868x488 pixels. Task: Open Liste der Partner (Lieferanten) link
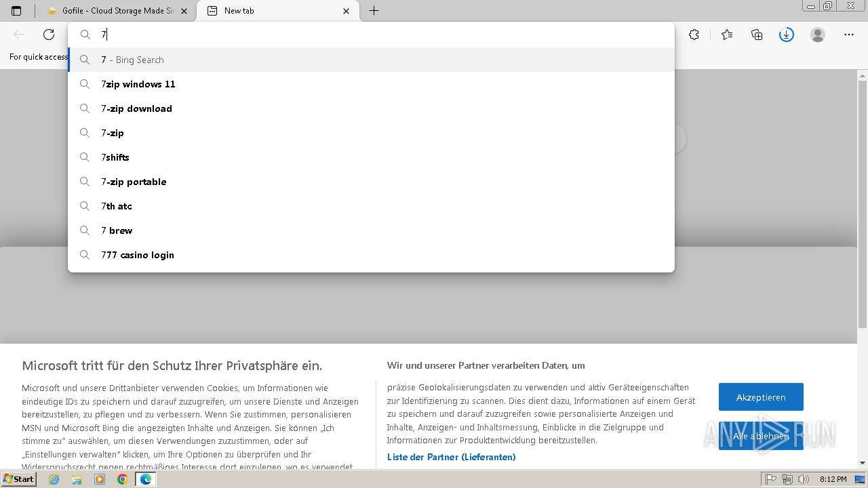point(451,457)
